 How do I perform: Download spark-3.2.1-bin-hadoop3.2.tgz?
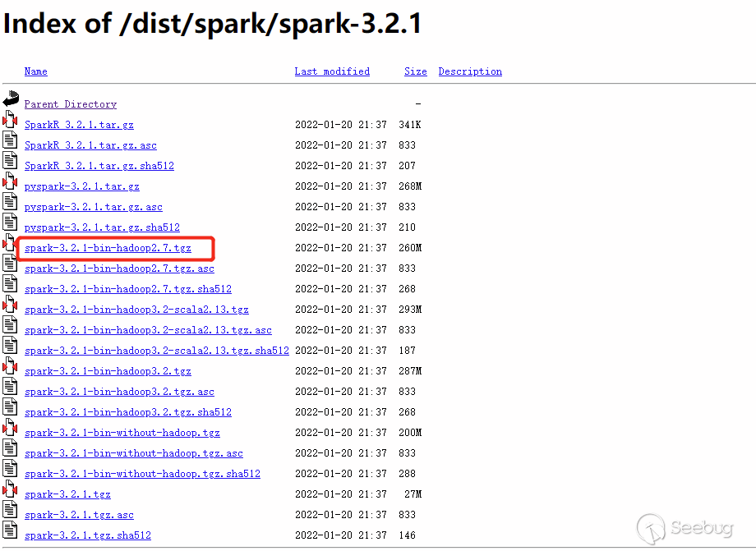(108, 371)
